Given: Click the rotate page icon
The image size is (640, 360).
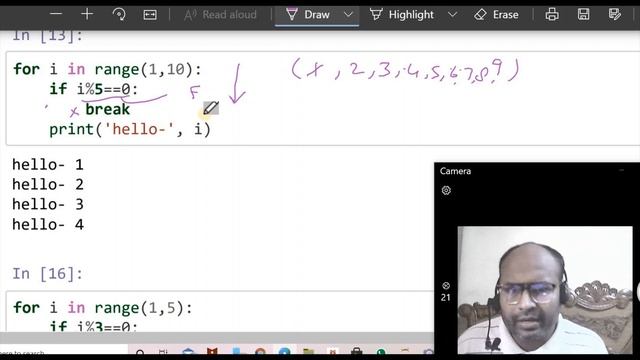Looking at the screenshot, I should pyautogui.click(x=119, y=15).
